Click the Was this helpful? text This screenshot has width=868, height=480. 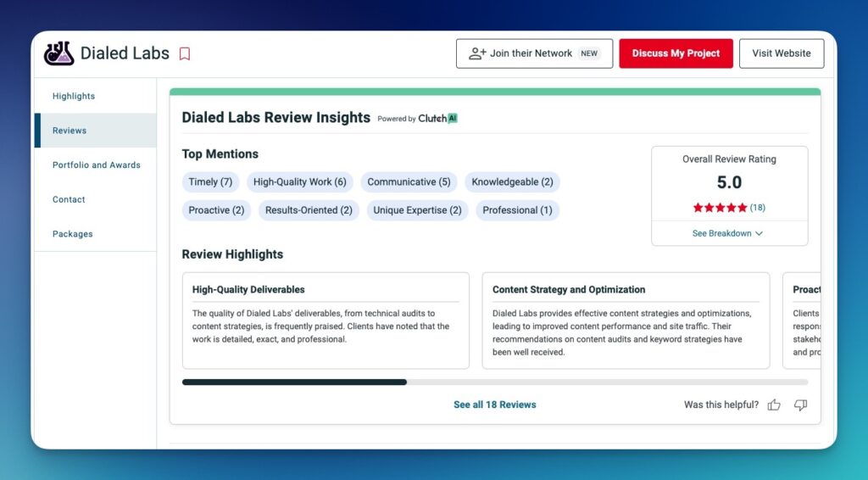721,405
